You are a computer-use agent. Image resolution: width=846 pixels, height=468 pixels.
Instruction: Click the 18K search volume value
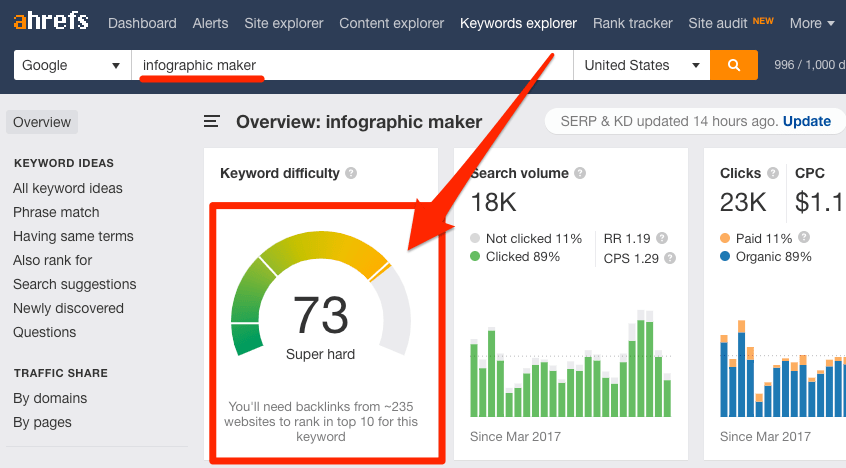pos(493,202)
